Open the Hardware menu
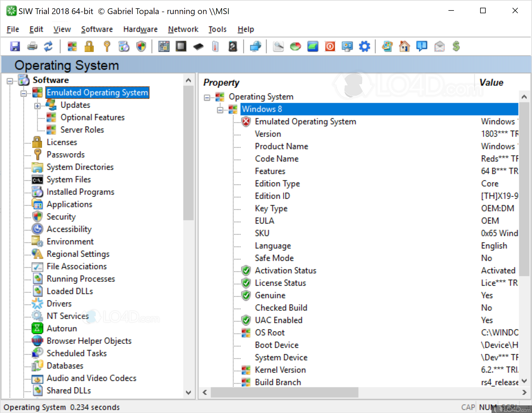This screenshot has width=532, height=413. point(140,29)
